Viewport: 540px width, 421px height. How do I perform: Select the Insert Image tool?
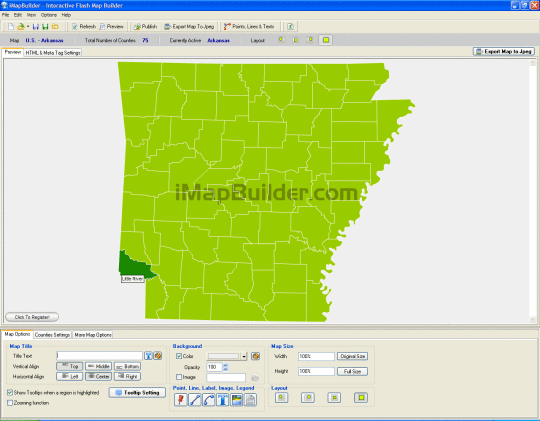tap(236, 400)
